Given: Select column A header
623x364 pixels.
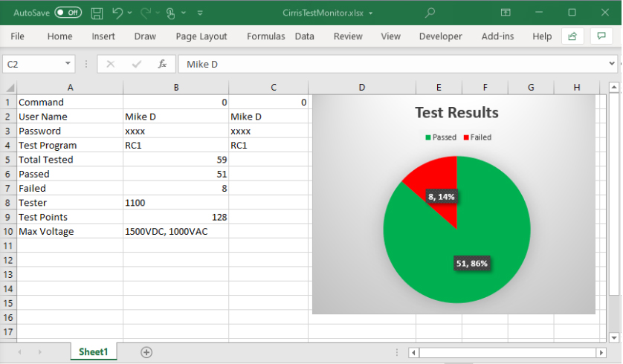Looking at the screenshot, I should coord(70,88).
